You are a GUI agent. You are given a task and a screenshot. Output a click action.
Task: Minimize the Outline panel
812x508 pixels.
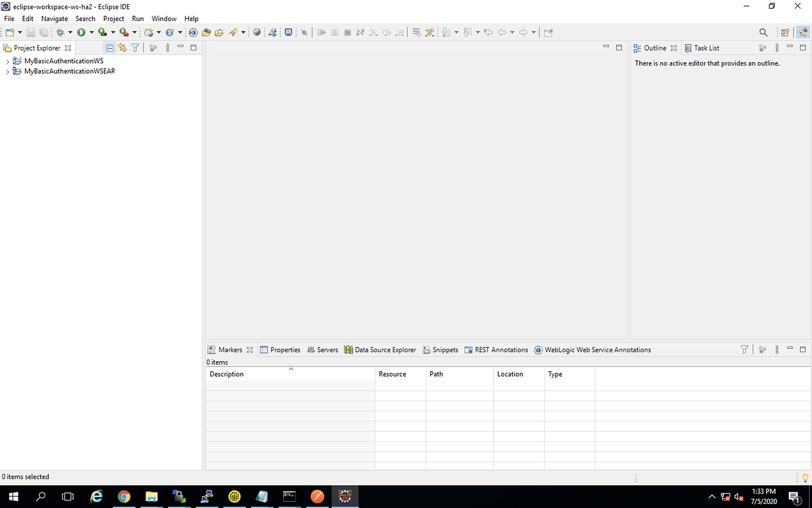(790, 47)
